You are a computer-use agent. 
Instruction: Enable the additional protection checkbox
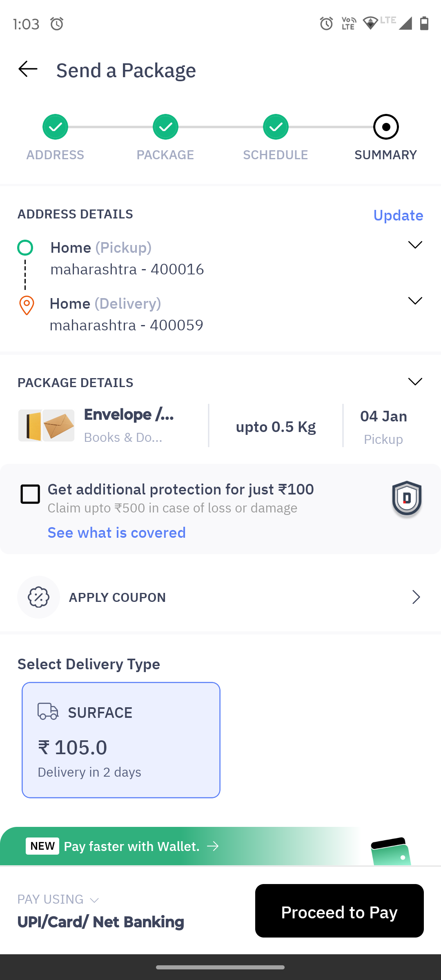click(30, 494)
